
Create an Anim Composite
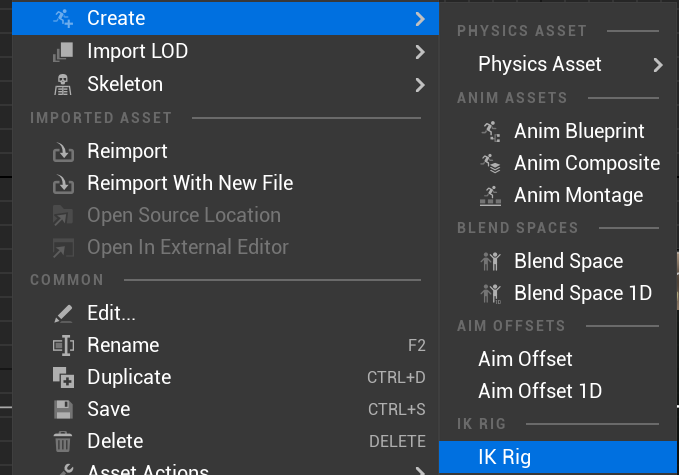558,163
